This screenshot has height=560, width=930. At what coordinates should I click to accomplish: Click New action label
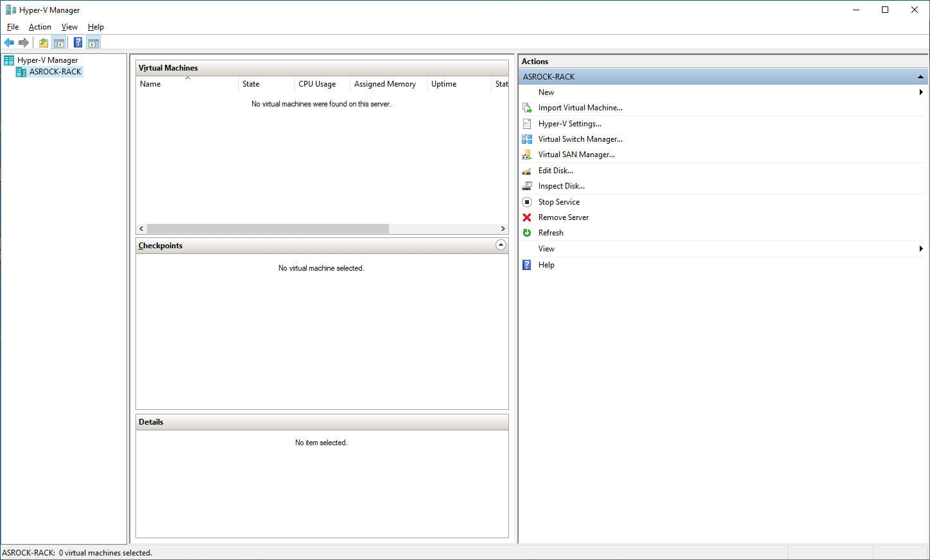click(x=546, y=92)
